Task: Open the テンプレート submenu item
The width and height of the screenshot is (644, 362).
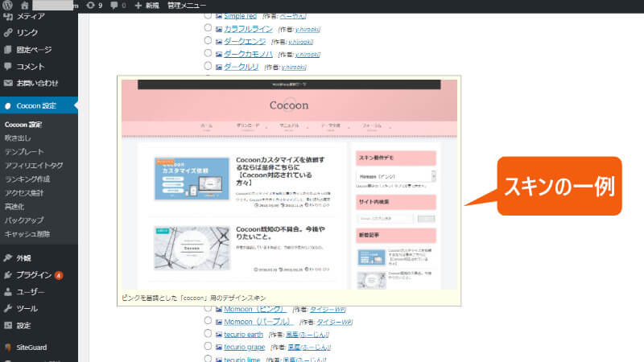Action: (24, 151)
